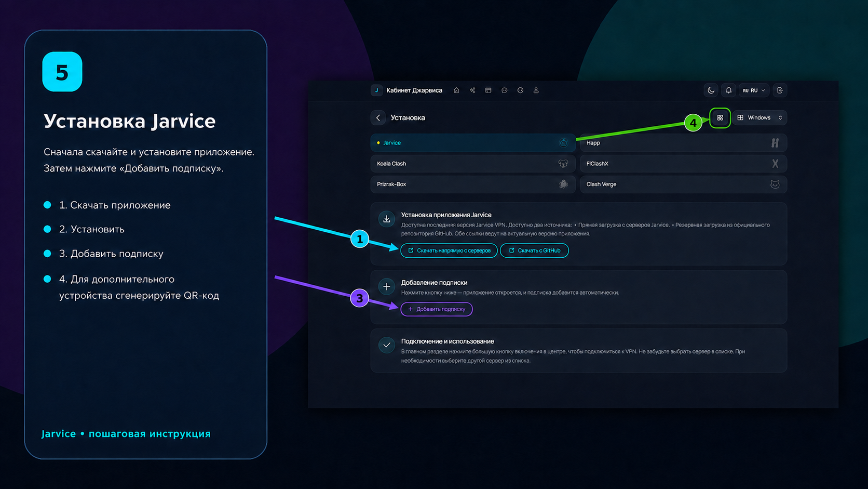Open the network nodes icon in header
The height and width of the screenshot is (489, 868).
tap(472, 90)
